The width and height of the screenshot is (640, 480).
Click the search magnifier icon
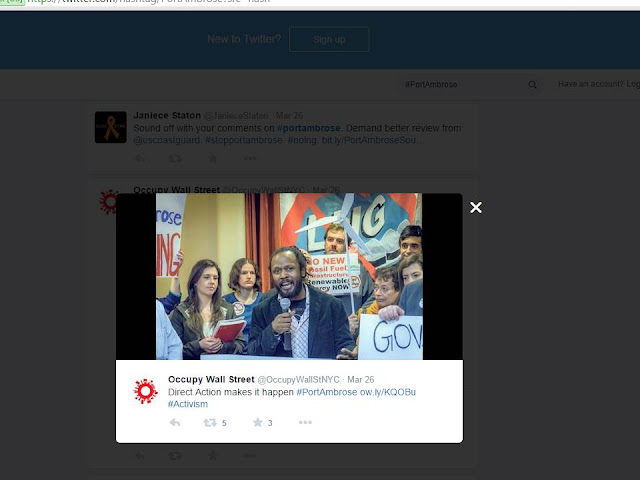[x=532, y=84]
